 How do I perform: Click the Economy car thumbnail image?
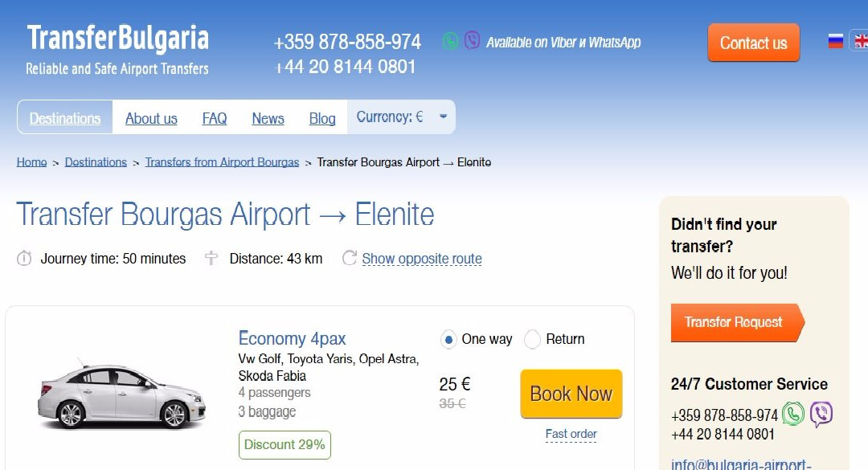point(121,394)
